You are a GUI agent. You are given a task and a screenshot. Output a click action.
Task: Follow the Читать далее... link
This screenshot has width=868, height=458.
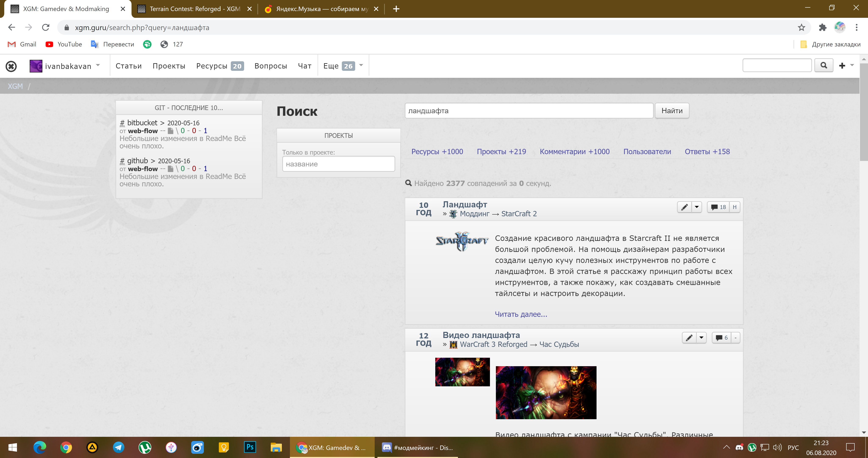(x=521, y=314)
